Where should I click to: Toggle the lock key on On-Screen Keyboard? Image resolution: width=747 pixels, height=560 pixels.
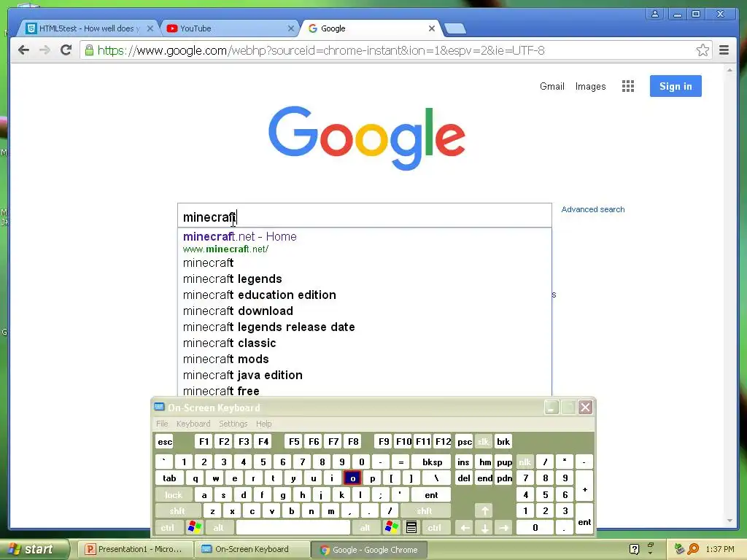(x=174, y=495)
